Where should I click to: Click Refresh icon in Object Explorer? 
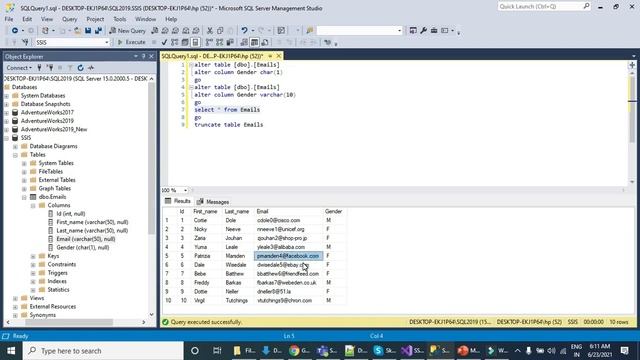pyautogui.click(x=80, y=68)
